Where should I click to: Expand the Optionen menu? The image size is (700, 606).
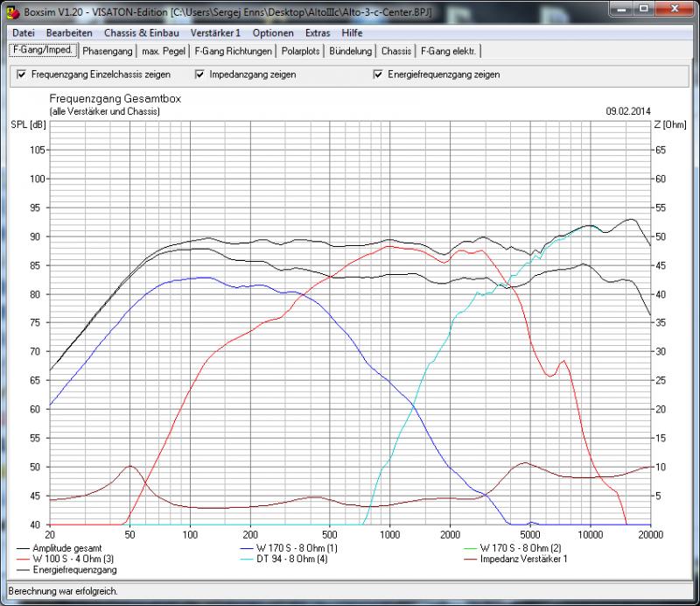tap(273, 32)
